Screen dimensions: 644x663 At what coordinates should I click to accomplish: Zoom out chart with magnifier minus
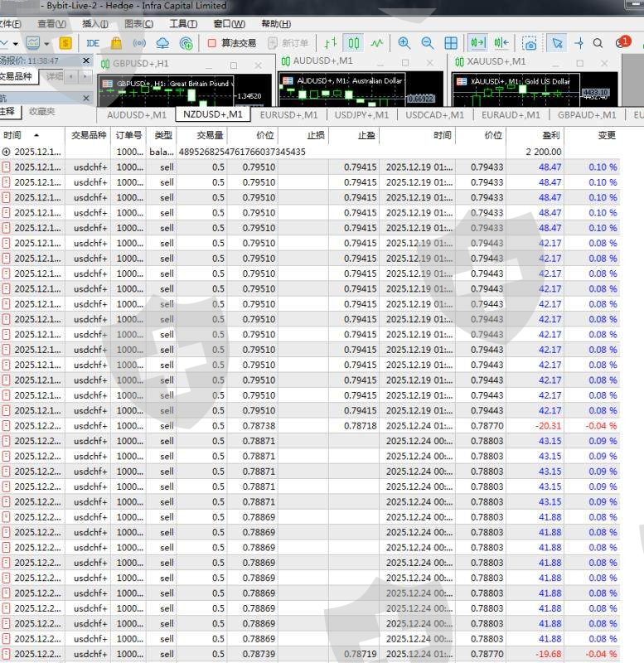tap(428, 43)
